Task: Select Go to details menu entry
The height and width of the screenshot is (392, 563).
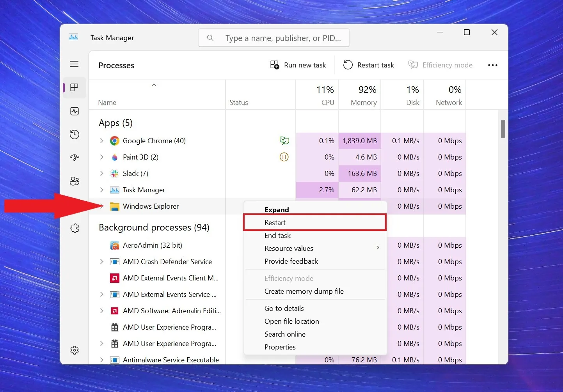Action: (x=284, y=309)
